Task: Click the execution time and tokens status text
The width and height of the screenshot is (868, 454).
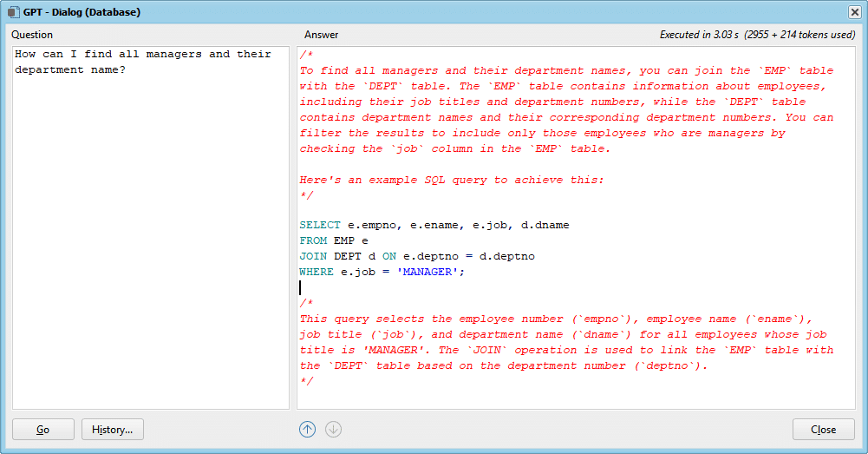Action: click(758, 35)
